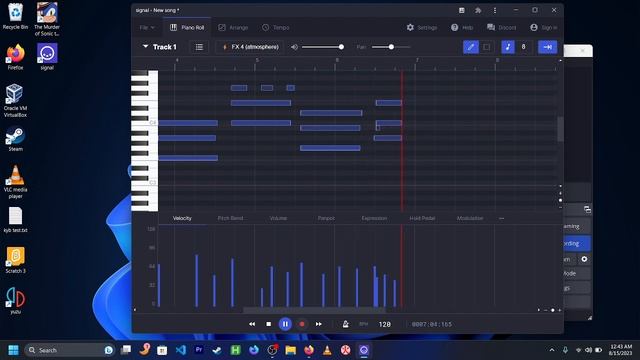The width and height of the screenshot is (640, 360).
Task: Adjust the track volume slider handle
Action: pyautogui.click(x=341, y=47)
